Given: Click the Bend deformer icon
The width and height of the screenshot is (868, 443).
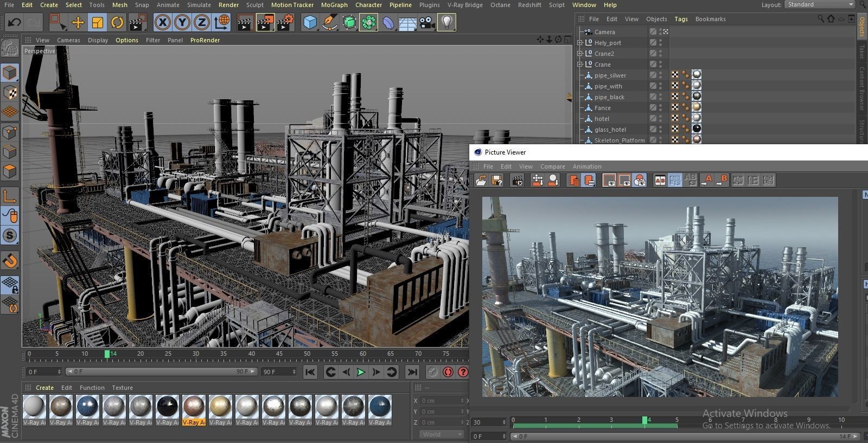Looking at the screenshot, I should tap(388, 23).
